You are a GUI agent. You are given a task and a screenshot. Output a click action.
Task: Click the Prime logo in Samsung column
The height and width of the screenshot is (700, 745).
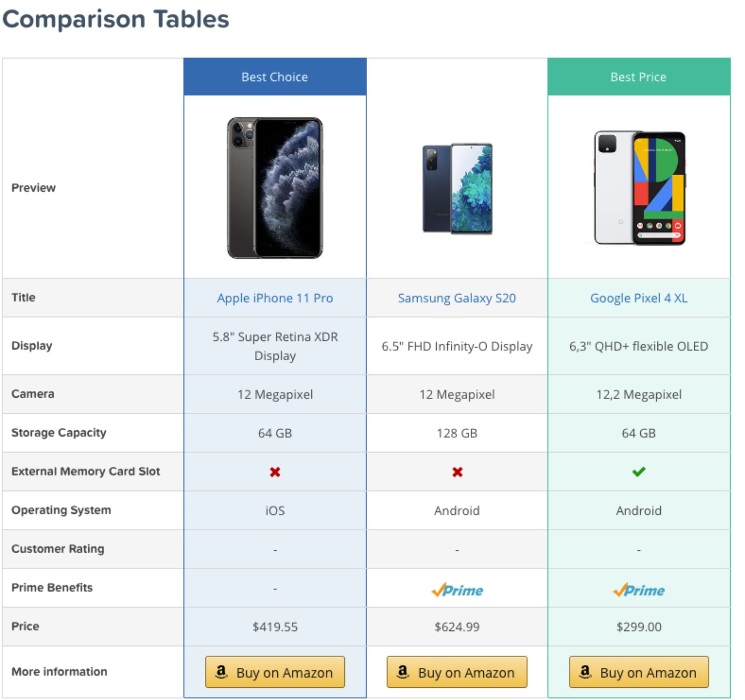[457, 590]
